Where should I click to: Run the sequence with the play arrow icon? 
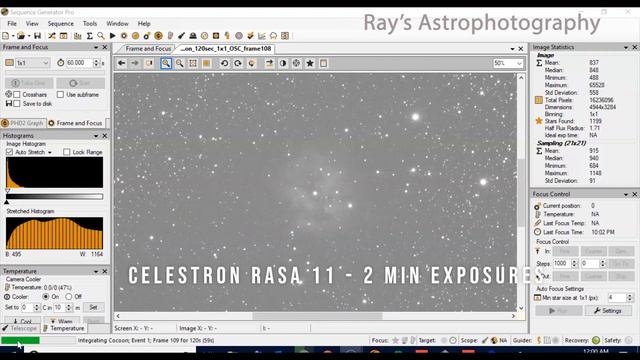click(x=113, y=36)
